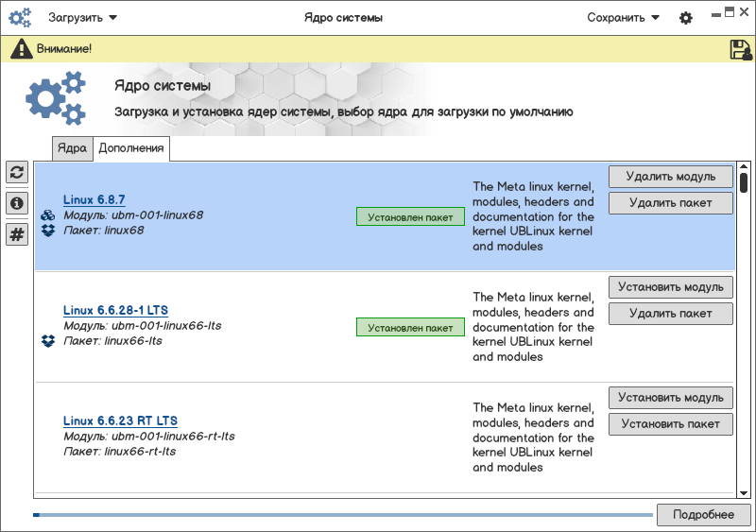Click the hash symbol sidebar button

click(17, 234)
